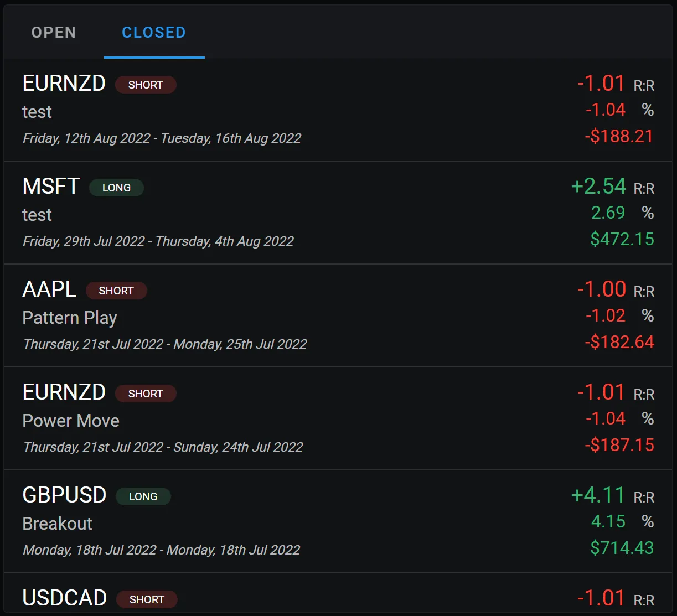Click the +4.11 R:R value

598,495
